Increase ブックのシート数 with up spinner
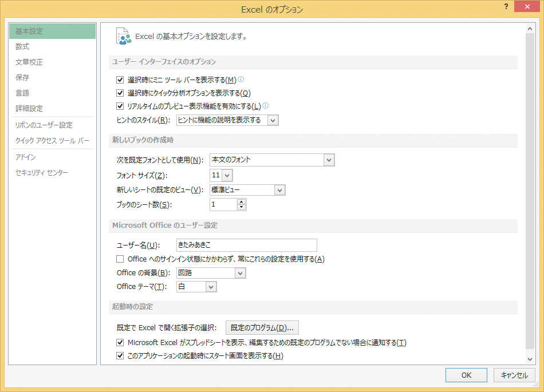This screenshot has height=392, width=544. click(242, 201)
